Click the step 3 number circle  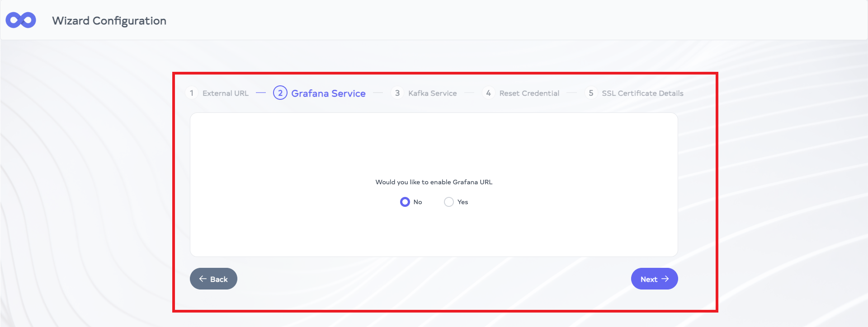(x=397, y=93)
